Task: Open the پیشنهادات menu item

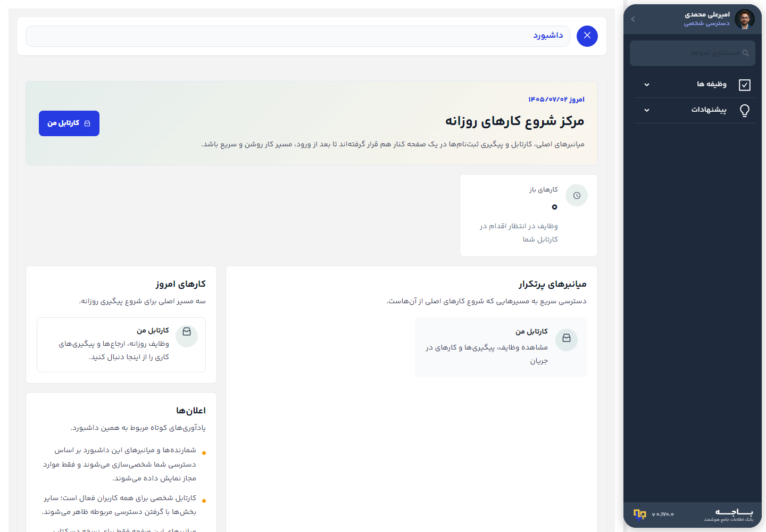Action: coord(695,110)
